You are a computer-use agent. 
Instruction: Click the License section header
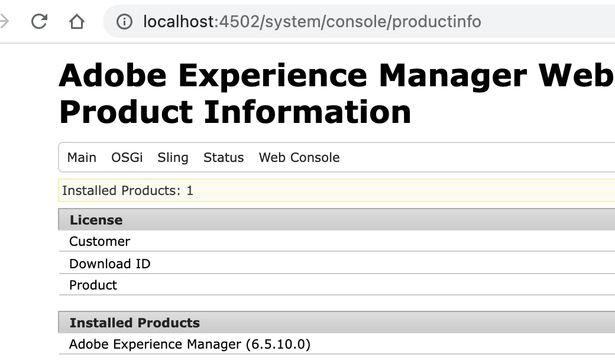(96, 220)
